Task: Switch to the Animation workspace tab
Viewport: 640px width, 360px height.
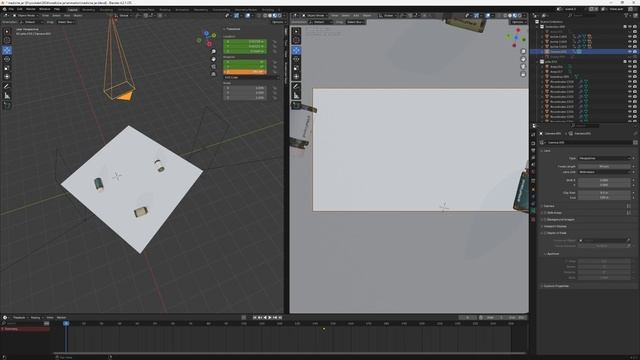Action: 182,9
